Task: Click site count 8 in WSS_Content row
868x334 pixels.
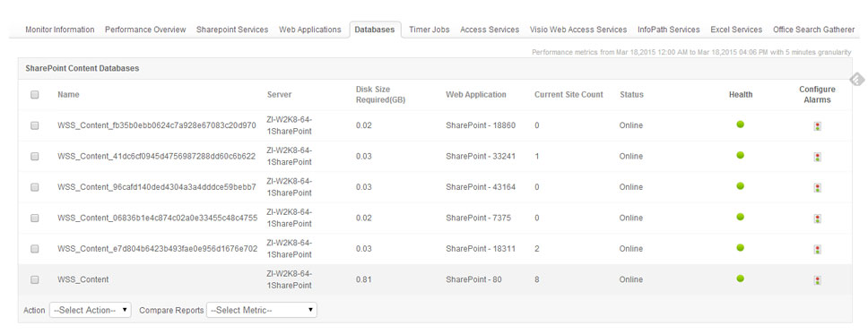Action: (x=537, y=279)
